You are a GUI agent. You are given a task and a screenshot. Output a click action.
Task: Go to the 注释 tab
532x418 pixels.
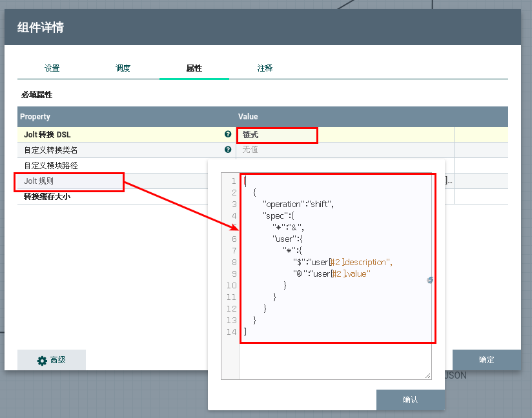[265, 68]
